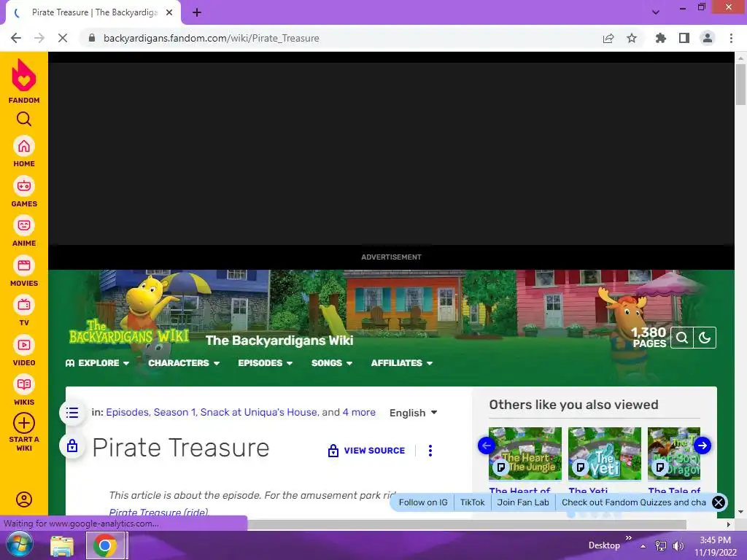747x560 pixels.
Task: Open the browser extensions puzzle icon
Action: pyautogui.click(x=660, y=38)
